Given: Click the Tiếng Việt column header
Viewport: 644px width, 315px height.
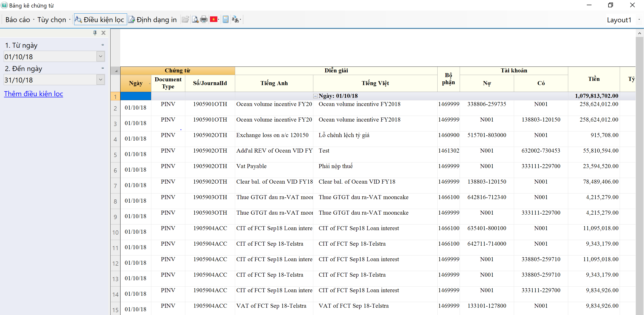Looking at the screenshot, I should [x=375, y=83].
